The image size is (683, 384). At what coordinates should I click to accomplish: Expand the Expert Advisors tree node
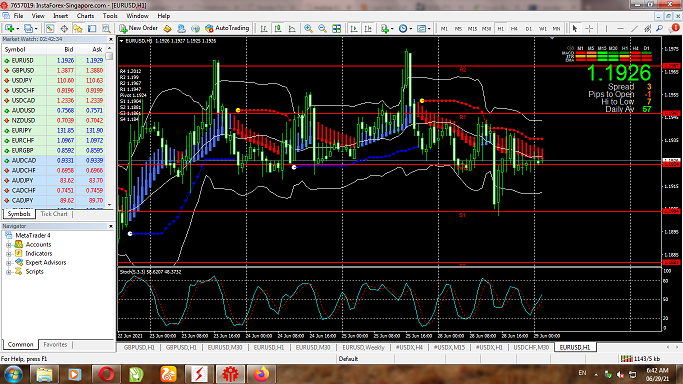click(8, 263)
